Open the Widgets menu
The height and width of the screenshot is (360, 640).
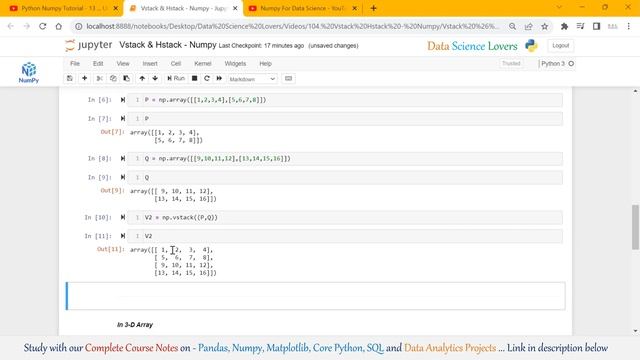click(x=235, y=64)
